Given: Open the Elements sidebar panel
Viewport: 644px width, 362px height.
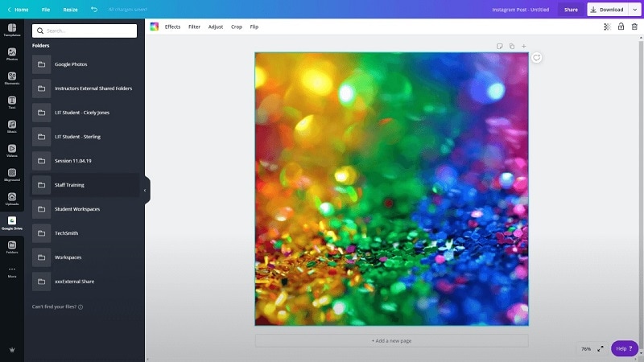Looking at the screenshot, I should pos(12,78).
